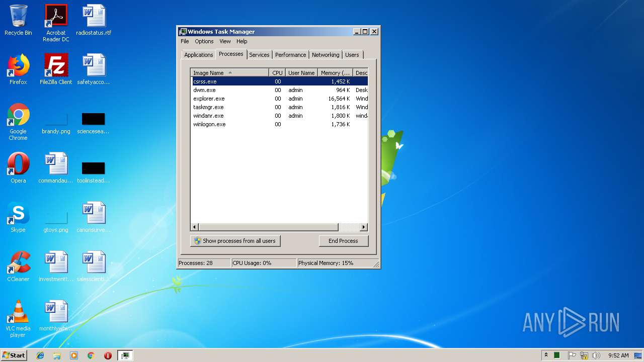Click the green tray icon
Screen dimensions: 644x362
point(557,355)
